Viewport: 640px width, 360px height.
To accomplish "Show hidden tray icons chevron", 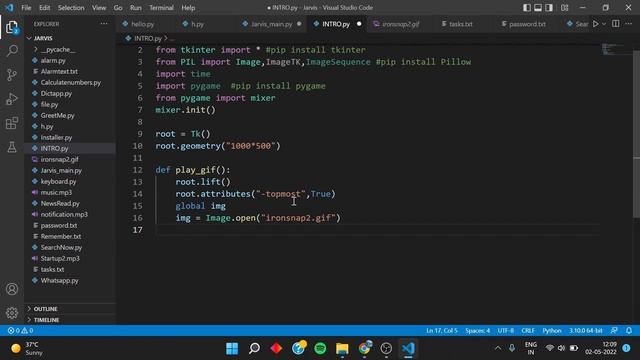I will [x=498, y=348].
